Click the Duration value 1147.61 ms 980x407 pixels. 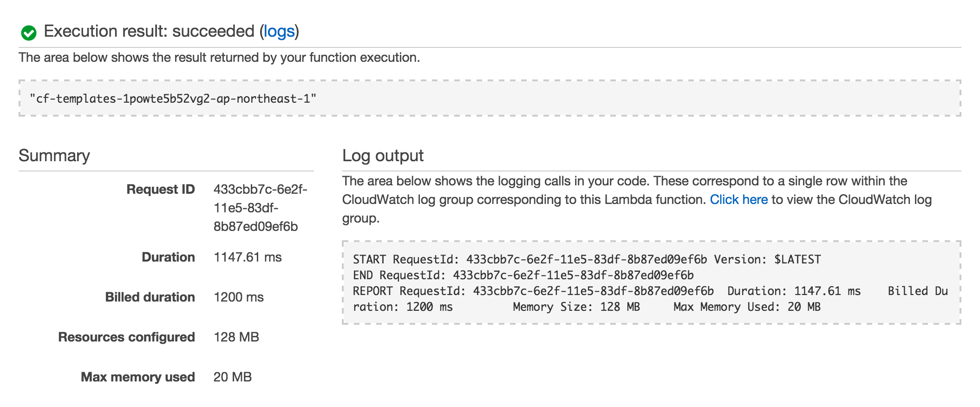tap(248, 257)
